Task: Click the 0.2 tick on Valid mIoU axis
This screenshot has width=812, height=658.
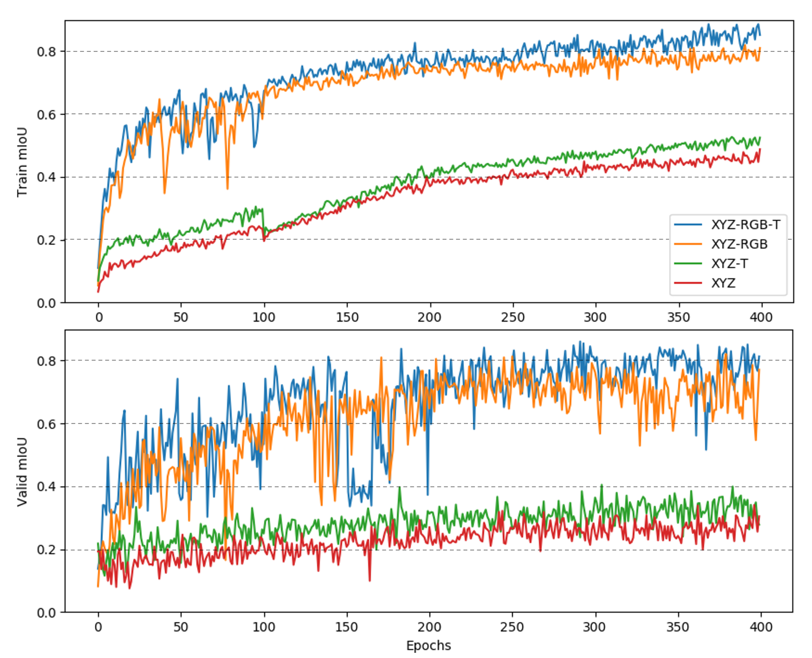Action: point(47,550)
